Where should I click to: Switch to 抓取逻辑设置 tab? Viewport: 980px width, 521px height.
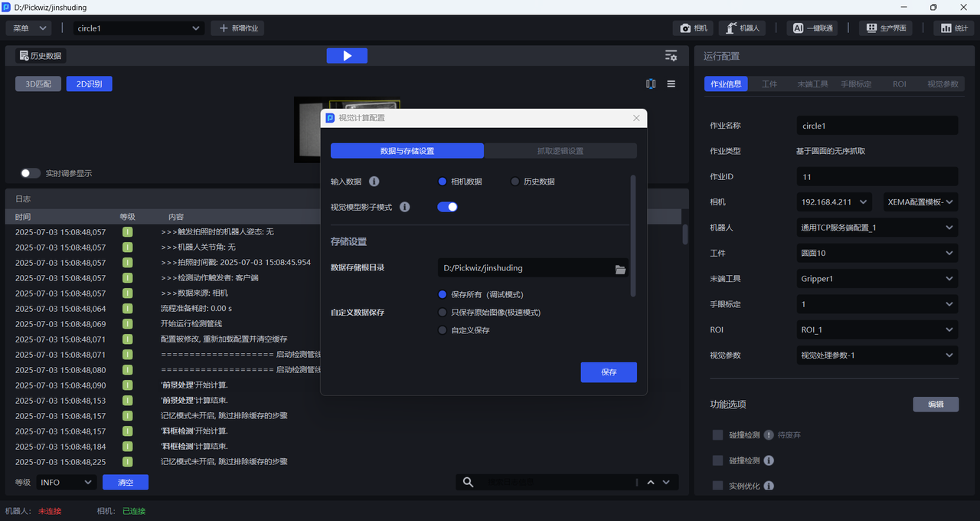(x=560, y=151)
